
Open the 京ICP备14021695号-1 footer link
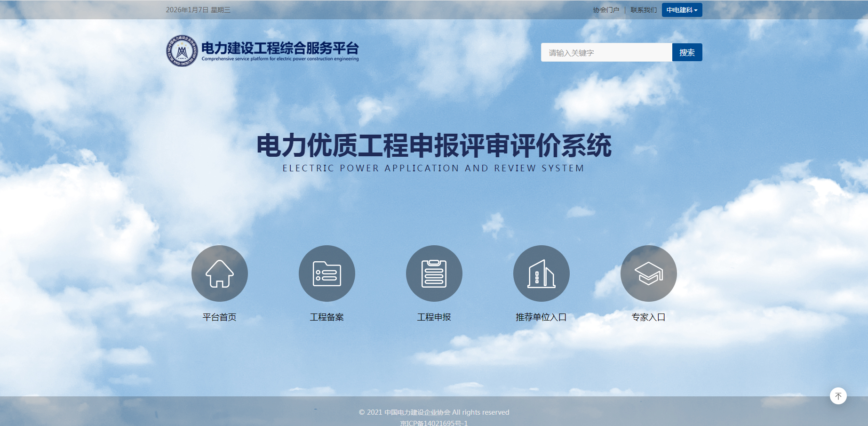click(x=434, y=423)
